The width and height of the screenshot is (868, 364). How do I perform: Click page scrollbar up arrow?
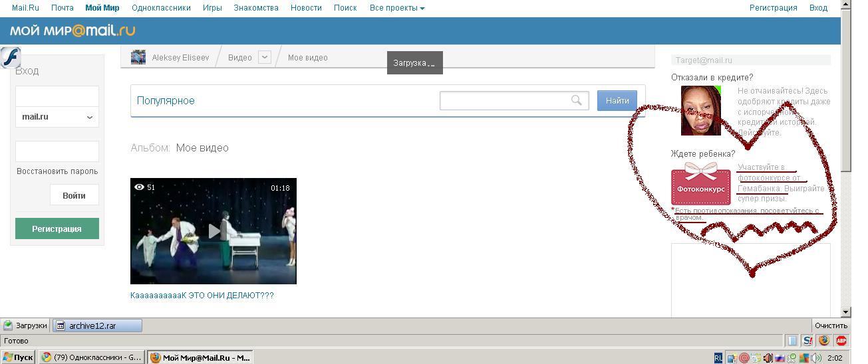pos(846,5)
